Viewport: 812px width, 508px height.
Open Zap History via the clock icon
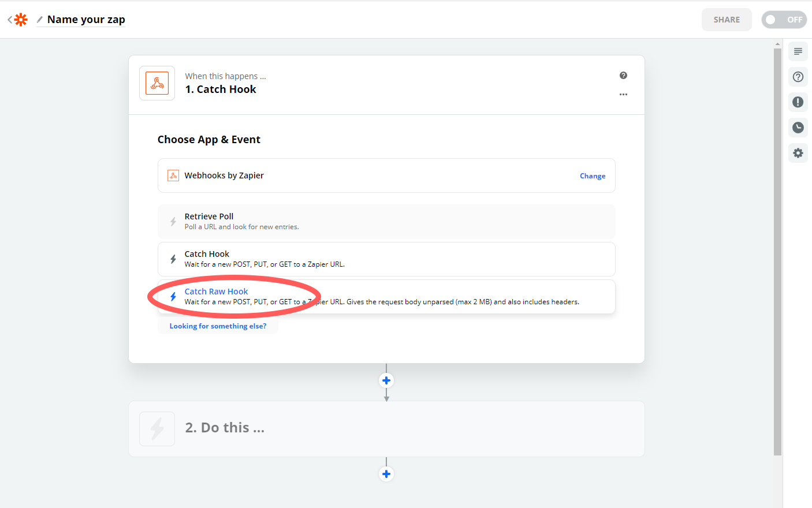[798, 128]
